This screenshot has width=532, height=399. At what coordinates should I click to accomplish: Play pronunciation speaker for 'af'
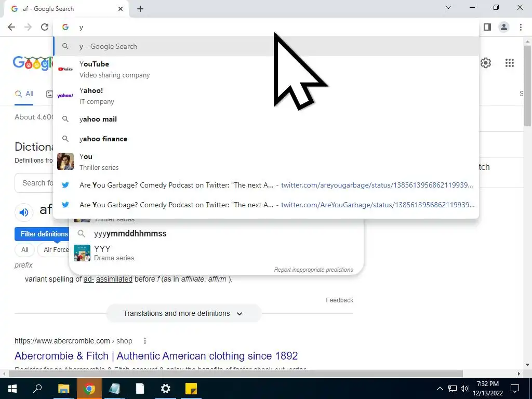24,212
